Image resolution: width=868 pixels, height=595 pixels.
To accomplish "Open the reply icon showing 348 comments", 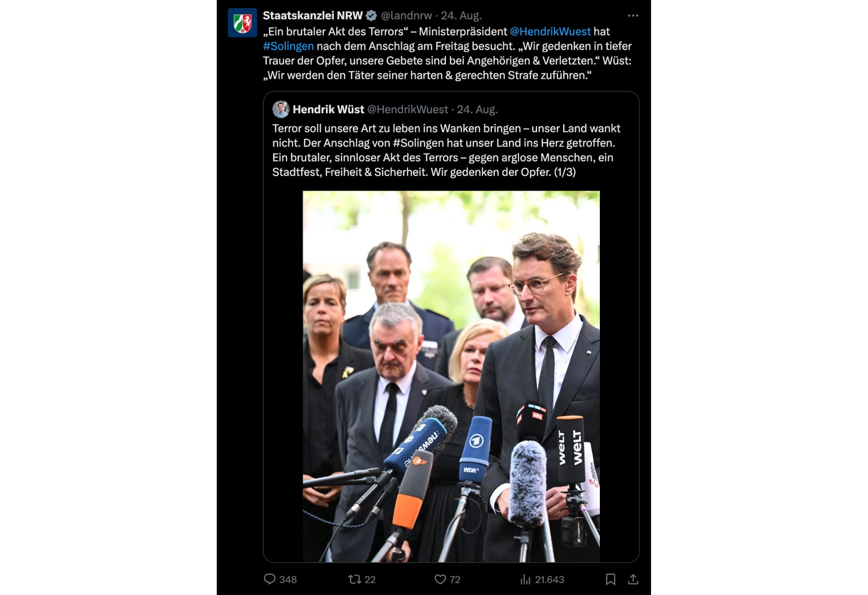I will (270, 579).
